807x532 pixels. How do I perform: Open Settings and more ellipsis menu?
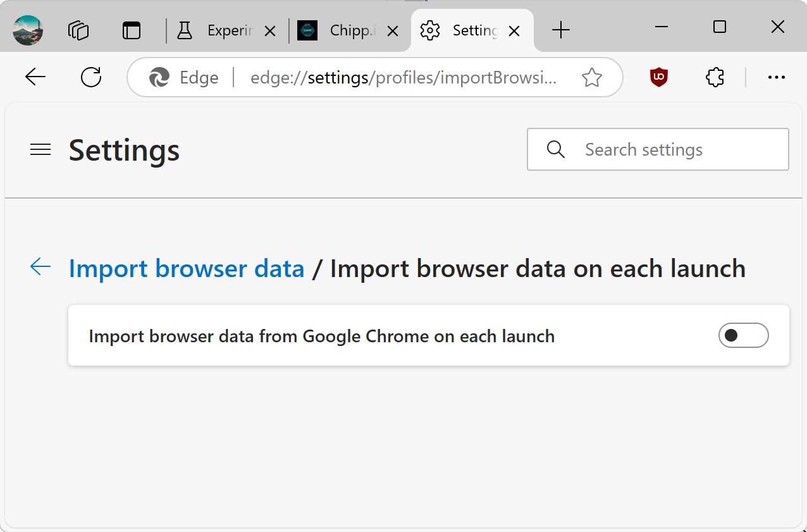pos(776,77)
